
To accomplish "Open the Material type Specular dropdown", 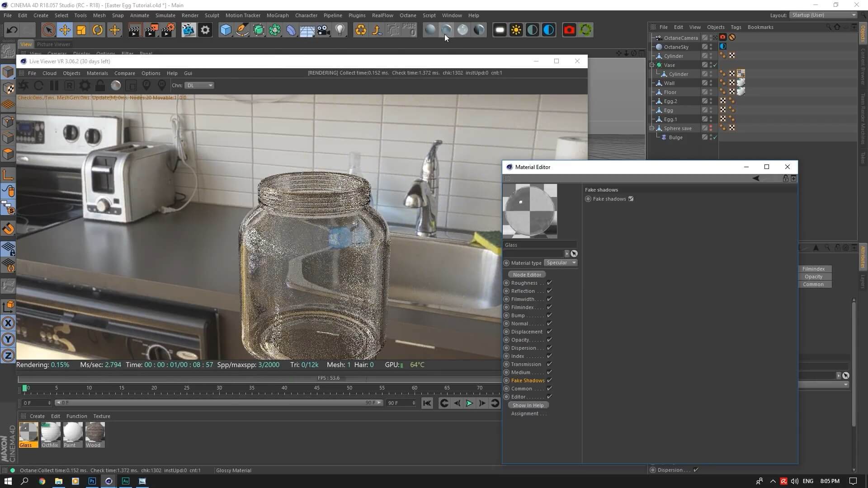I will (x=561, y=263).
